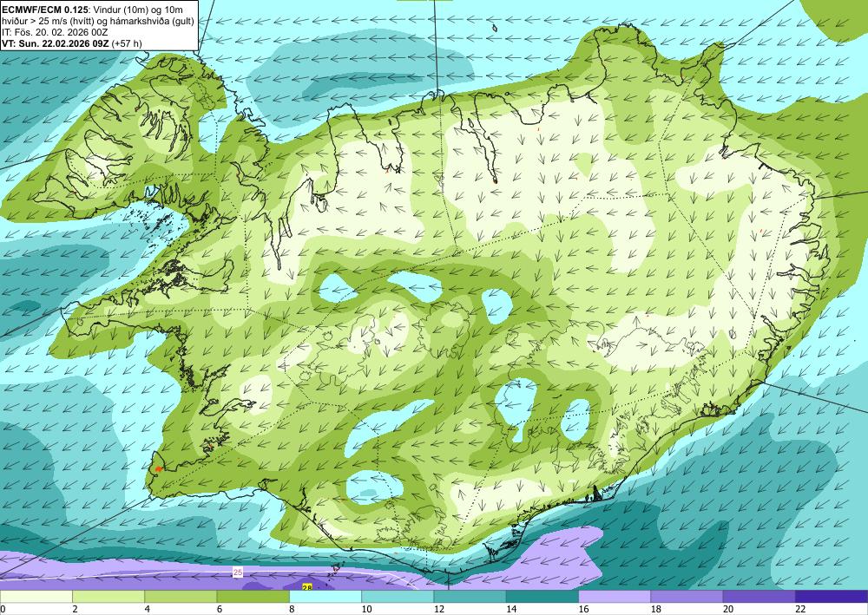Click the pale cream 0–2 m/s legend swatch
Screen dimensions: 868x615
click(36, 597)
